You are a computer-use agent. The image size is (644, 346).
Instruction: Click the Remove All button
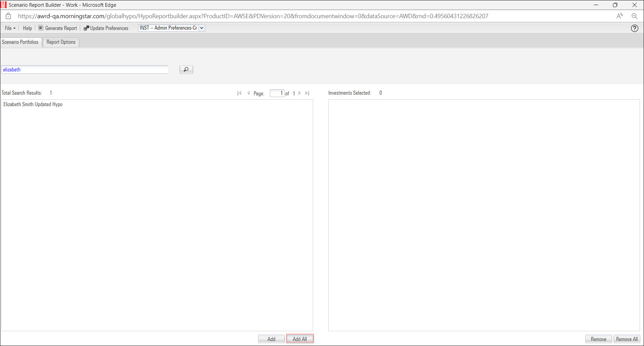click(x=627, y=339)
